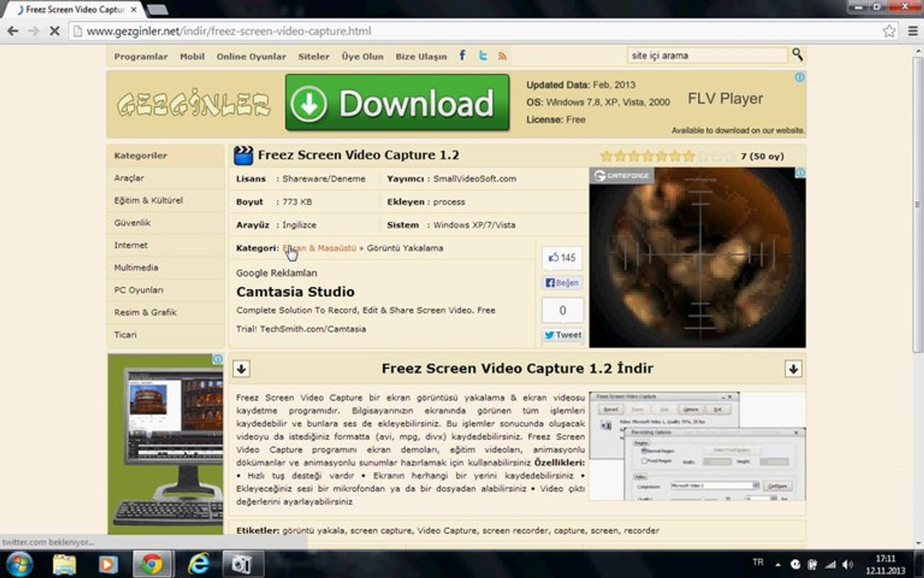Image resolution: width=924 pixels, height=578 pixels.
Task: Click the Facebook Beğen button
Action: 562,283
